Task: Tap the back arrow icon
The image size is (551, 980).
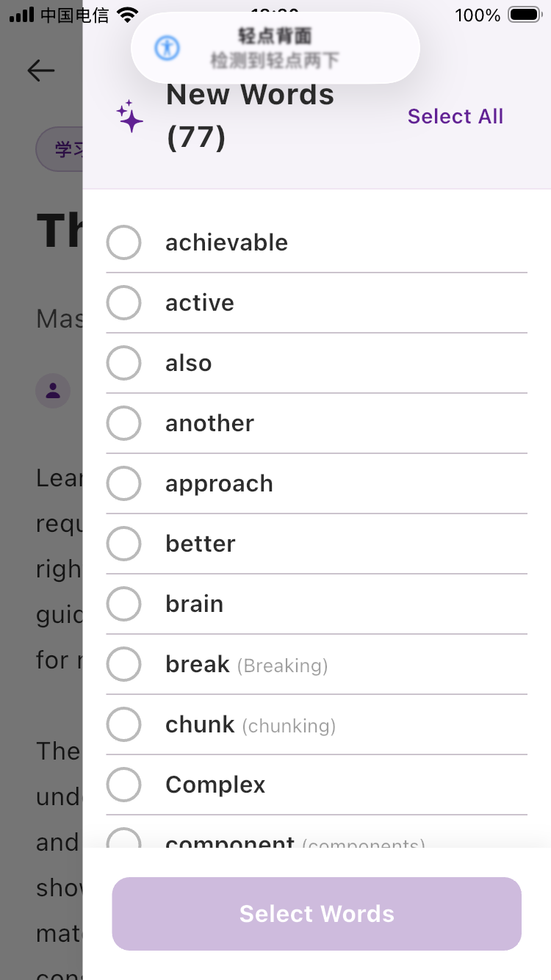Action: pos(41,71)
